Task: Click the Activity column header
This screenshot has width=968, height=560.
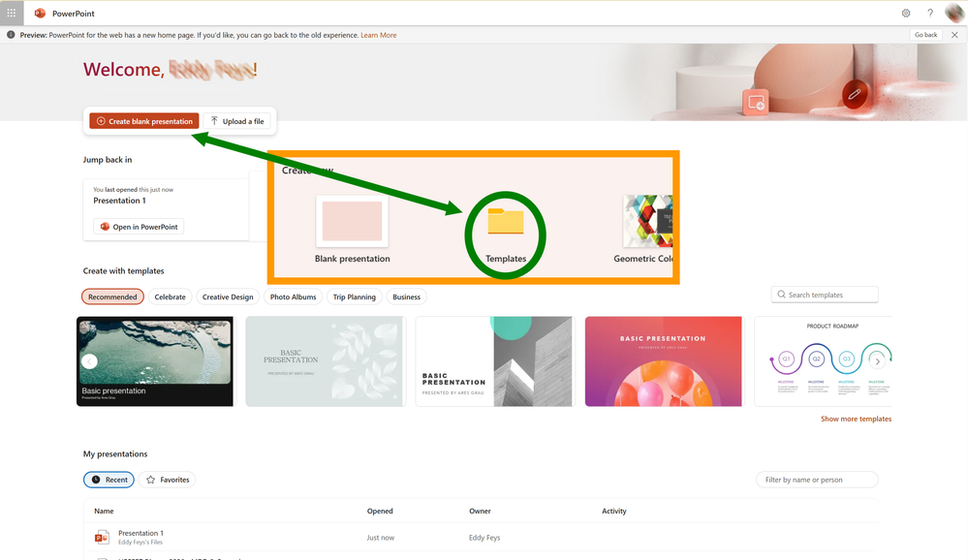Action: point(613,511)
